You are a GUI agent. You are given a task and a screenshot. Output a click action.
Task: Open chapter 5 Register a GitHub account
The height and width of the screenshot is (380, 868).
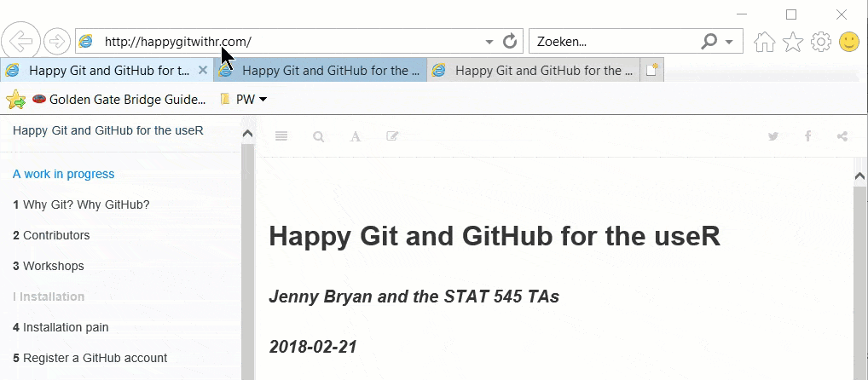(90, 358)
